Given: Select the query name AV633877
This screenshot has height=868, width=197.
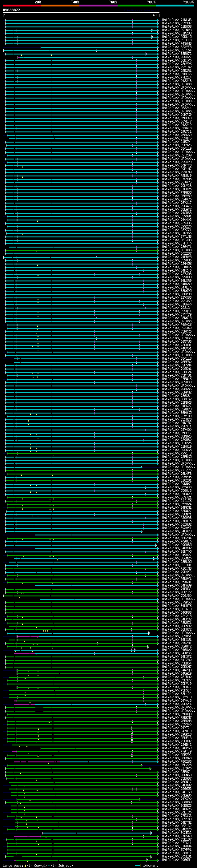Looking at the screenshot, I should [11, 10].
